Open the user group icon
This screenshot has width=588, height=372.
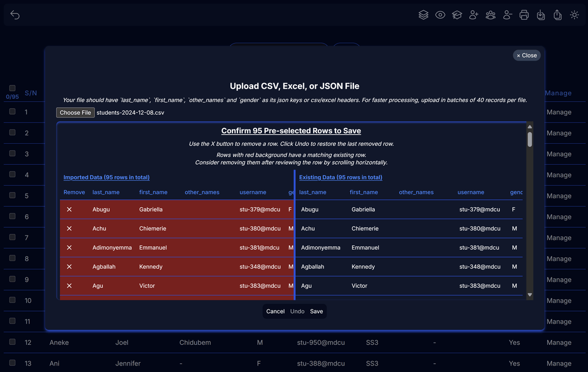(x=491, y=15)
